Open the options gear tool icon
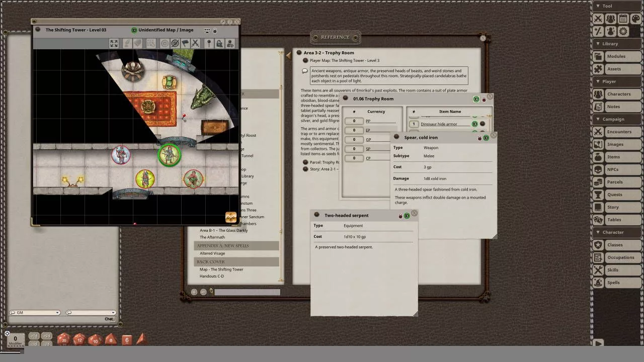The height and width of the screenshot is (362, 644). [x=623, y=31]
